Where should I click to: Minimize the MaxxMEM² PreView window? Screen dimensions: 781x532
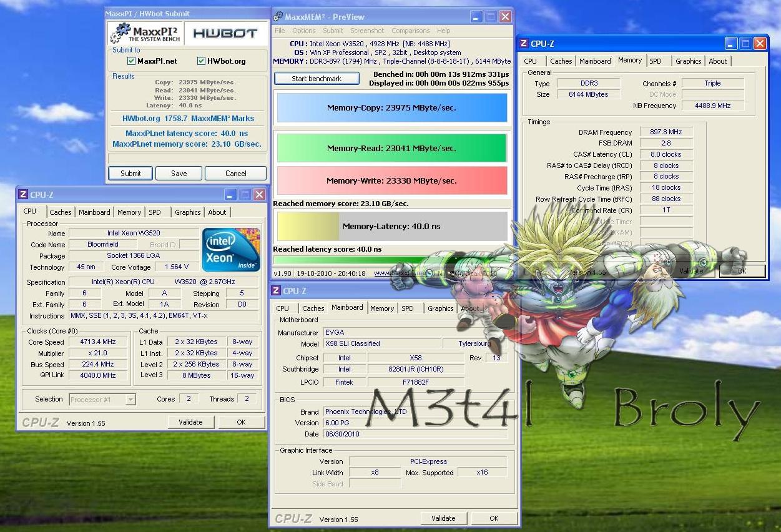pyautogui.click(x=477, y=17)
